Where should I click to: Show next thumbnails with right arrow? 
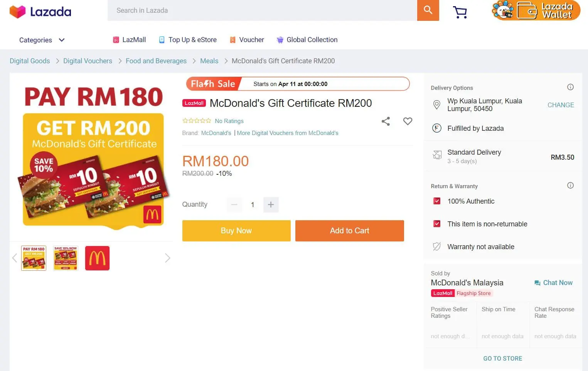tap(167, 258)
